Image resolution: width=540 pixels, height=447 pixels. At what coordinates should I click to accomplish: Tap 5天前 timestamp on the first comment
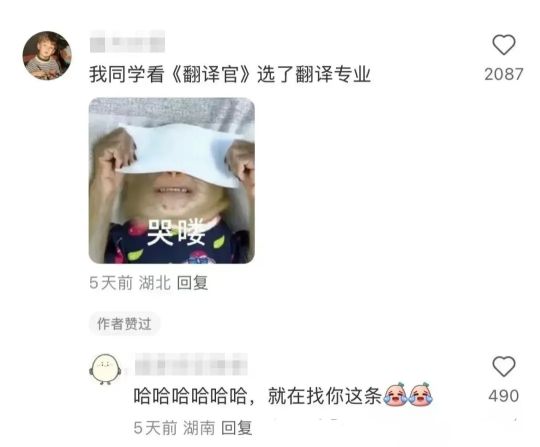(111, 283)
